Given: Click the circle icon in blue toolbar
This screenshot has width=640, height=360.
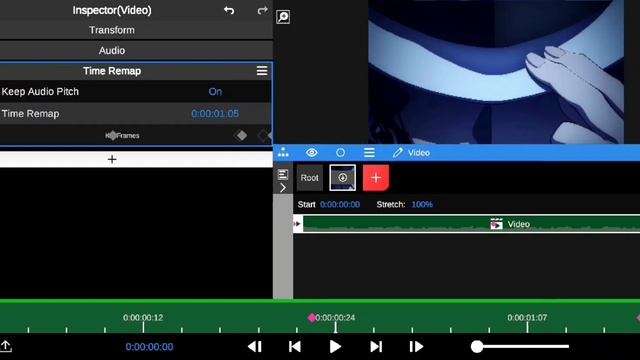Looking at the screenshot, I should click(x=340, y=153).
